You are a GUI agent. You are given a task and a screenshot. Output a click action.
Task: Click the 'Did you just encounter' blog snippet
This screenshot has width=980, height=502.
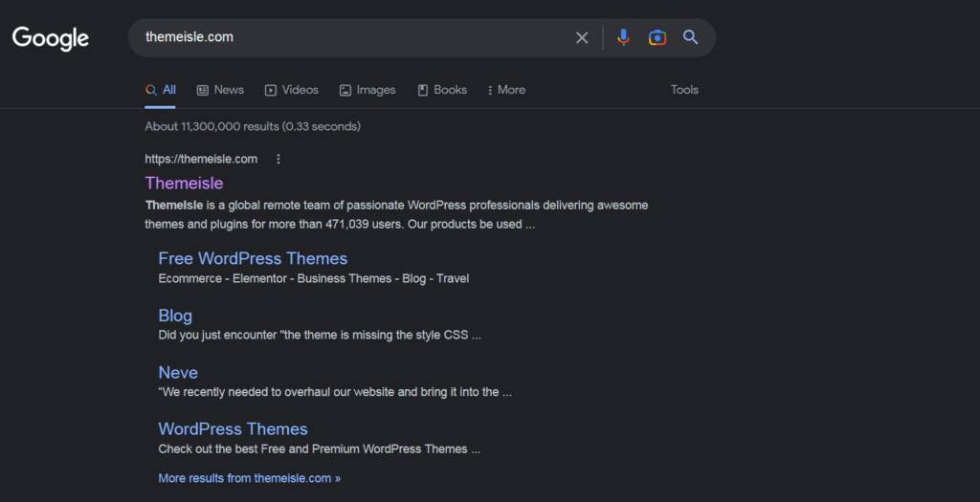click(320, 336)
